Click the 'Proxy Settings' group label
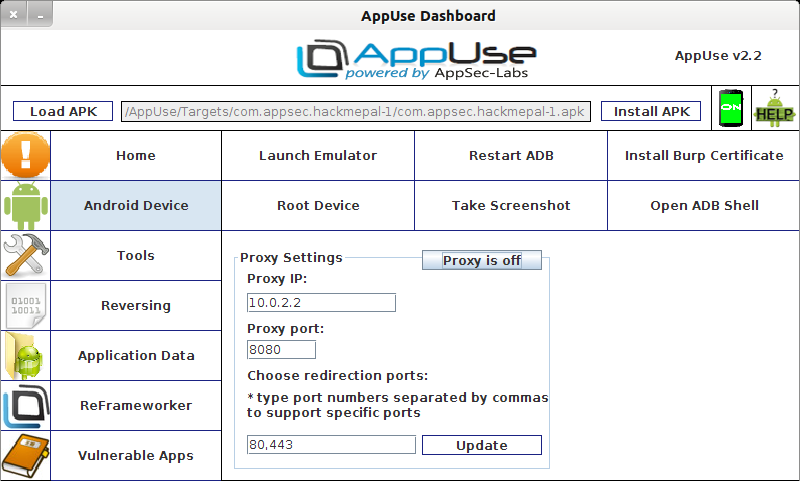800x481 pixels. (291, 258)
